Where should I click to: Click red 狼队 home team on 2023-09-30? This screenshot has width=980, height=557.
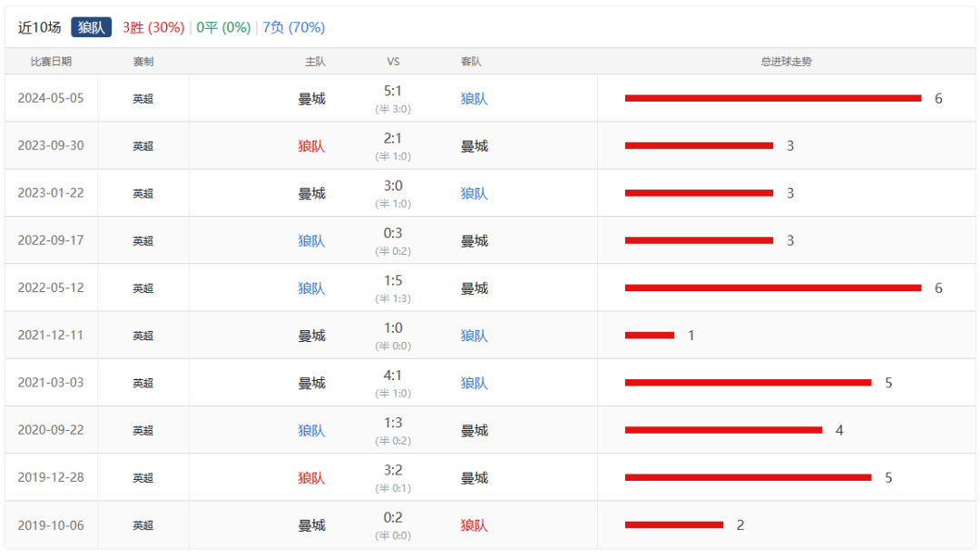coord(311,146)
